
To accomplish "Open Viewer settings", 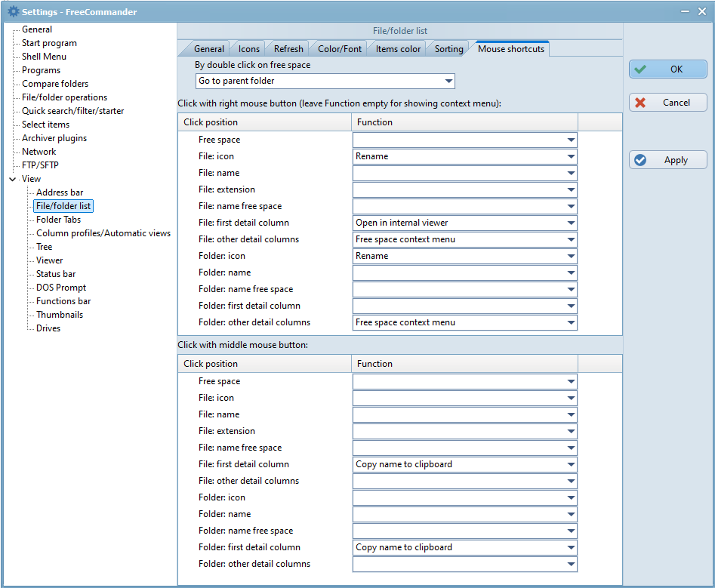I will tap(50, 260).
